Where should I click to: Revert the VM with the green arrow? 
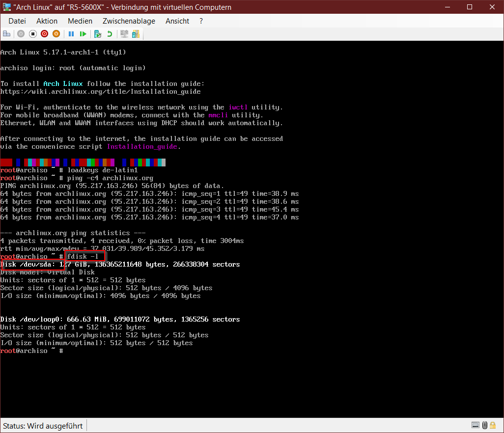[110, 34]
